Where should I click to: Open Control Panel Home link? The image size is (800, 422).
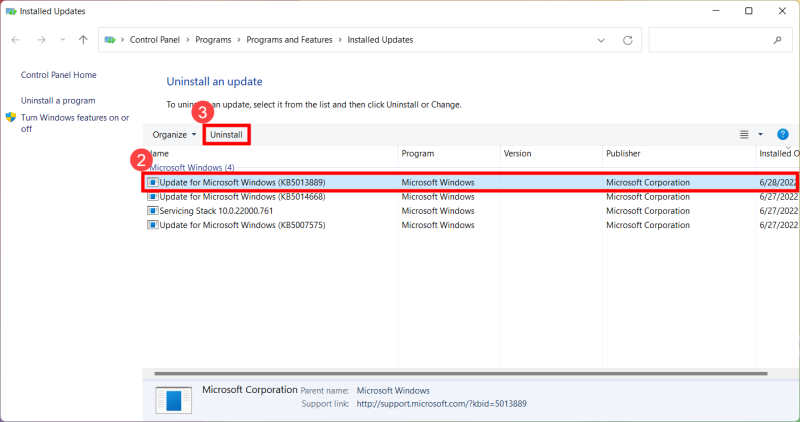click(59, 75)
